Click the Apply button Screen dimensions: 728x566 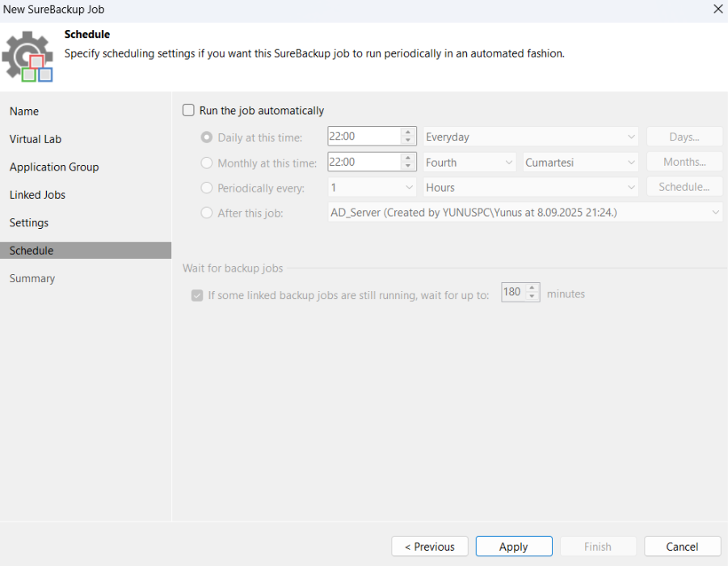coord(514,547)
